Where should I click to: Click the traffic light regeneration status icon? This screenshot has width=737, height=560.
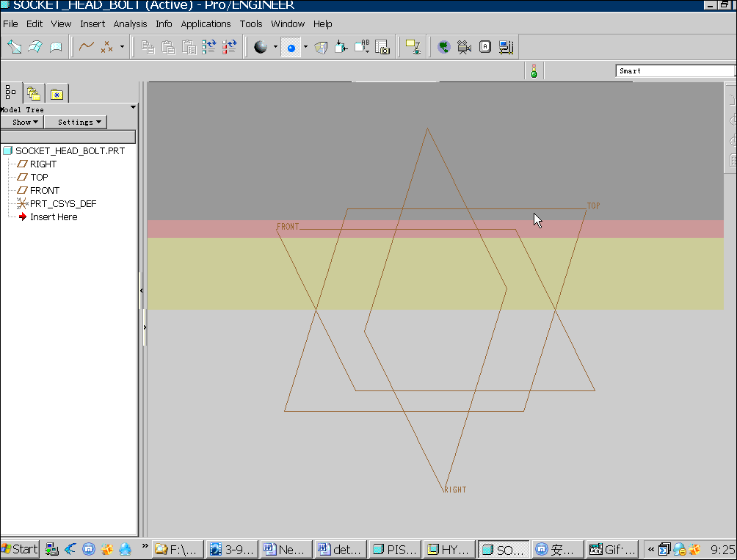pos(534,71)
